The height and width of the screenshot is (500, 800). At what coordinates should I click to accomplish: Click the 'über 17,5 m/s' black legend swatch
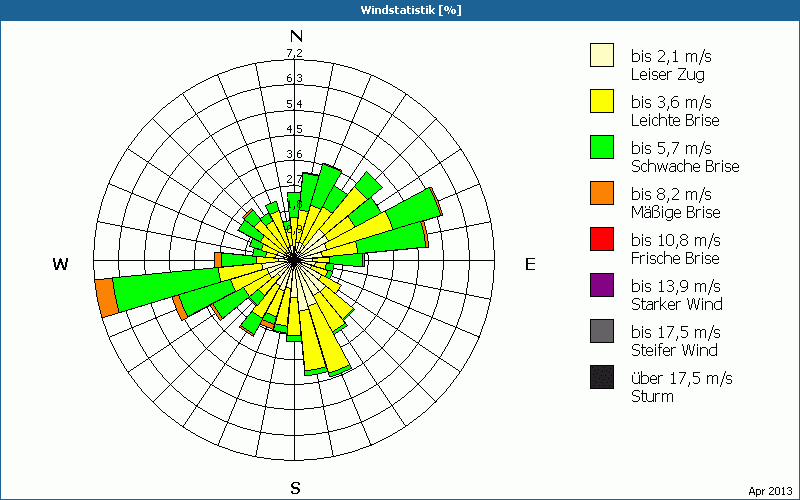pyautogui.click(x=602, y=377)
